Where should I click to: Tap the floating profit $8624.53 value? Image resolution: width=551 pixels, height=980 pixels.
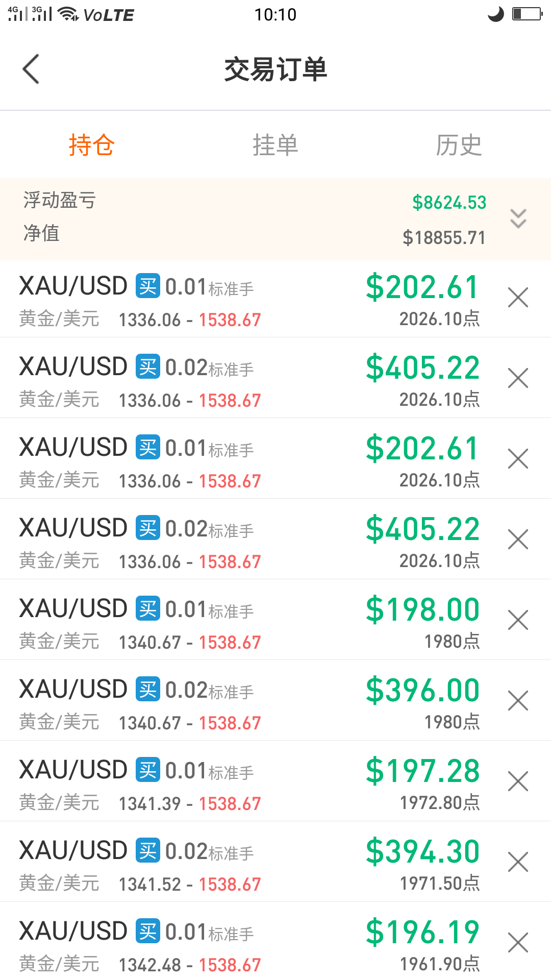[x=449, y=203]
